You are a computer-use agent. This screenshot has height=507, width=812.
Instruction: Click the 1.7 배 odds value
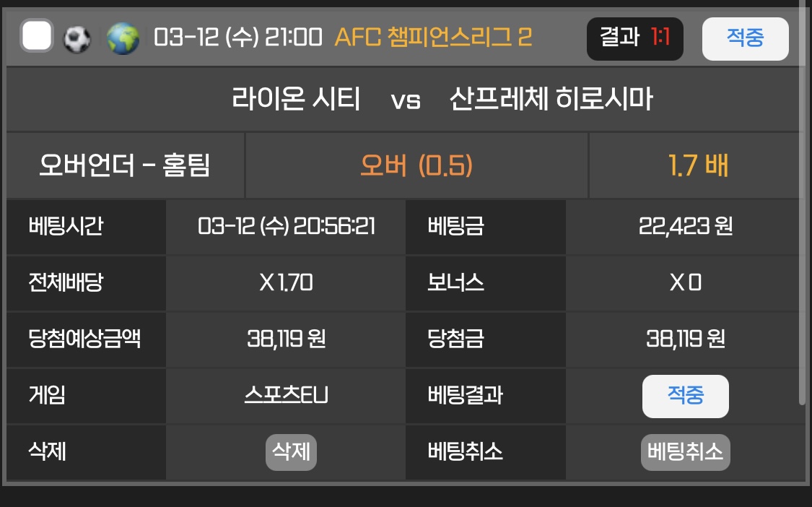point(697,166)
